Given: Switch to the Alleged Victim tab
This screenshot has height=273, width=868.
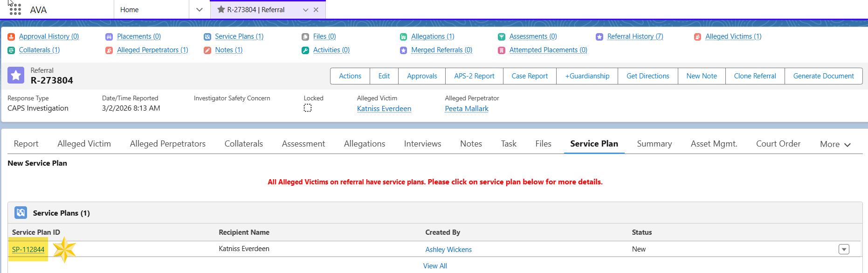Looking at the screenshot, I should (84, 144).
